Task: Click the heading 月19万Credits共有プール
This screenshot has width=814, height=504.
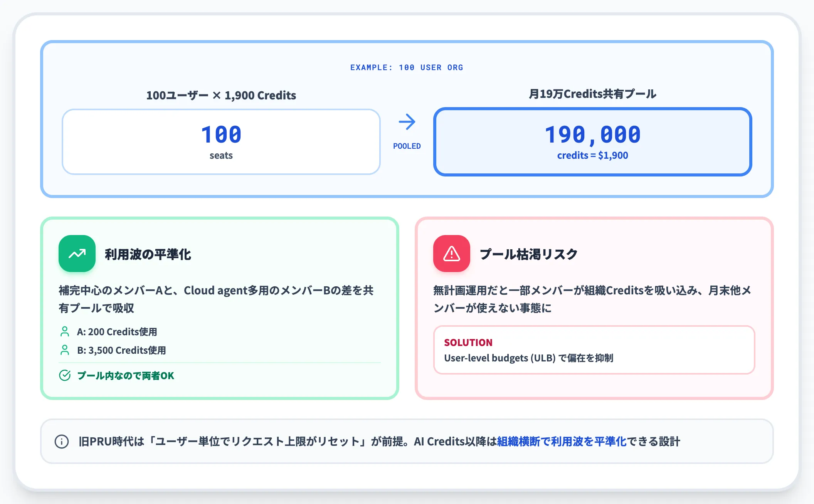Action: tap(593, 94)
